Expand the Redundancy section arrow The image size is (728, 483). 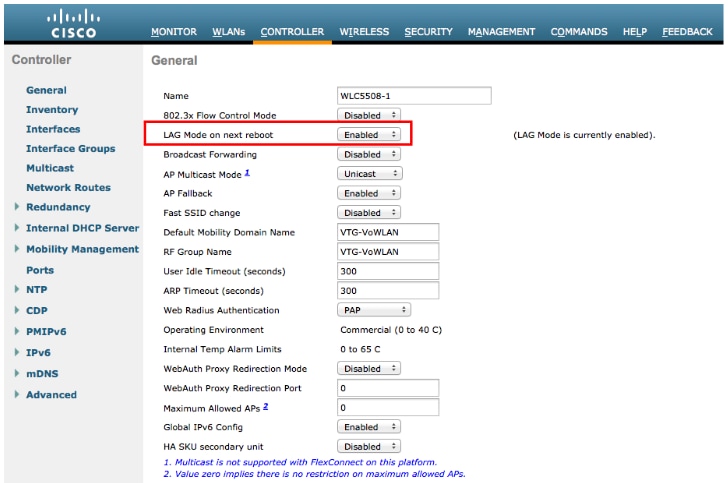17,206
